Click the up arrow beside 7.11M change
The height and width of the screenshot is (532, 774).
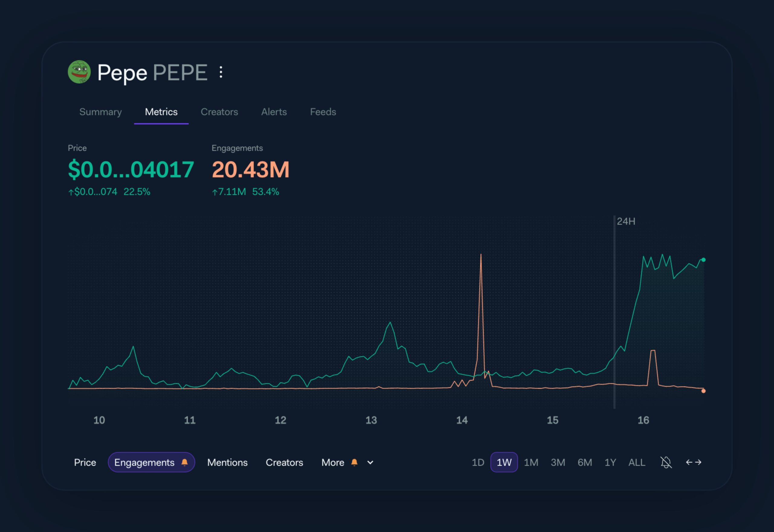coord(215,192)
